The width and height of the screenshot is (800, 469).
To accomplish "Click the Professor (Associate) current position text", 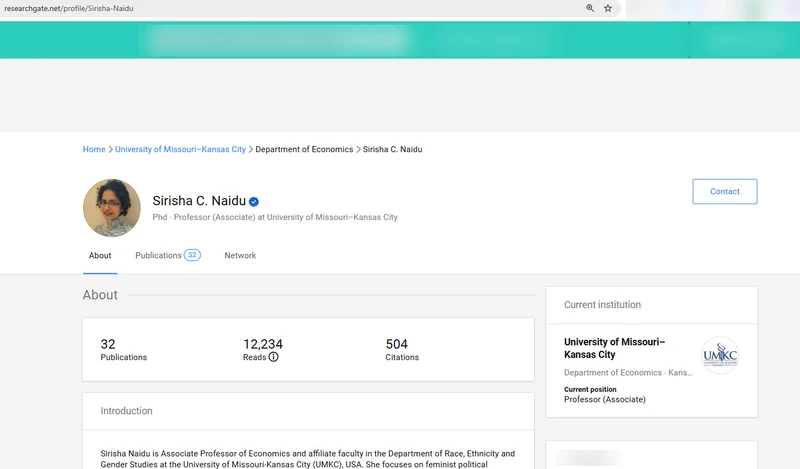I will (605, 400).
